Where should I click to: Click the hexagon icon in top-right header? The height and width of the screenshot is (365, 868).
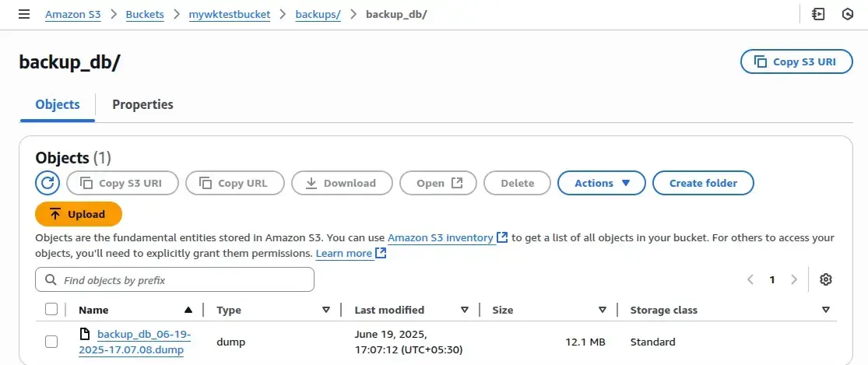(848, 14)
